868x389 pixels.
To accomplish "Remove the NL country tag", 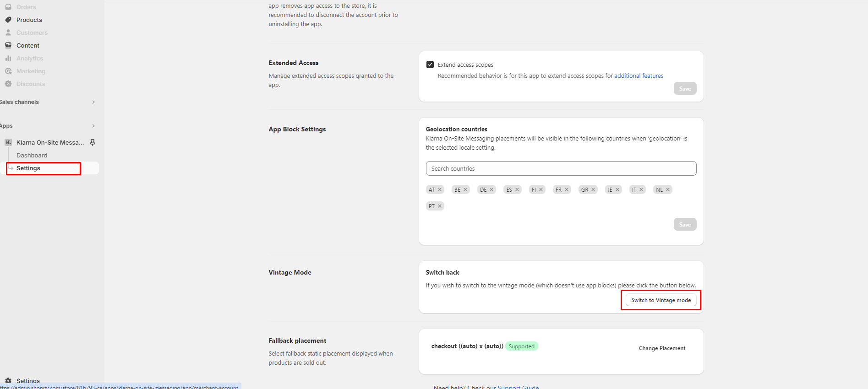I will (x=668, y=189).
